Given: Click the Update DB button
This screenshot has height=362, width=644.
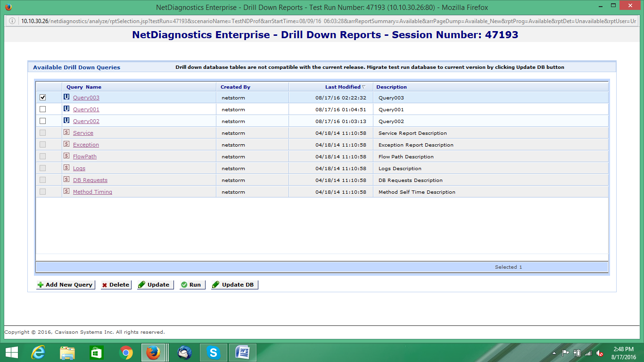Looking at the screenshot, I should click(x=235, y=285).
